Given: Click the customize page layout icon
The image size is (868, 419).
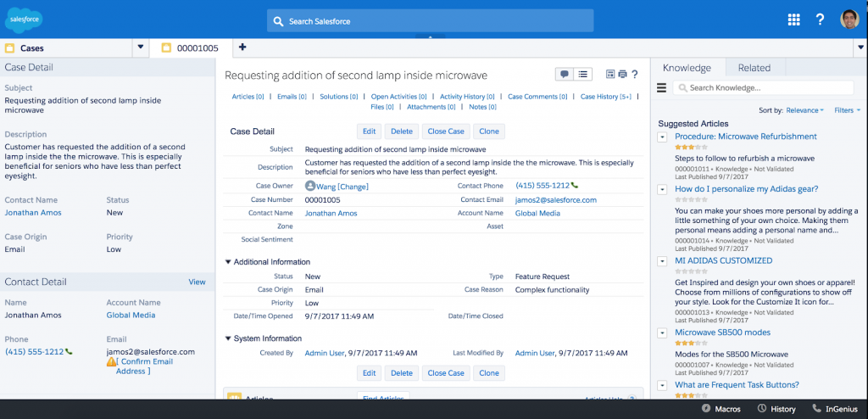Looking at the screenshot, I should (610, 75).
